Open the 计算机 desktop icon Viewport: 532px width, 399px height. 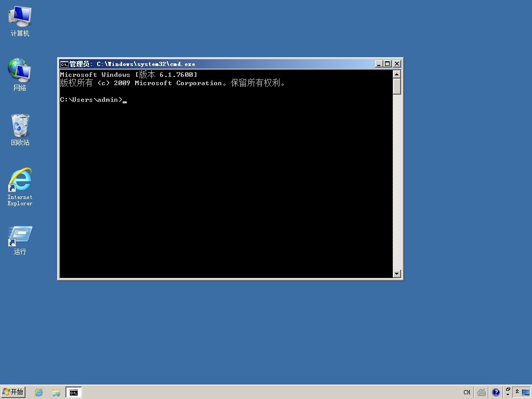20,21
